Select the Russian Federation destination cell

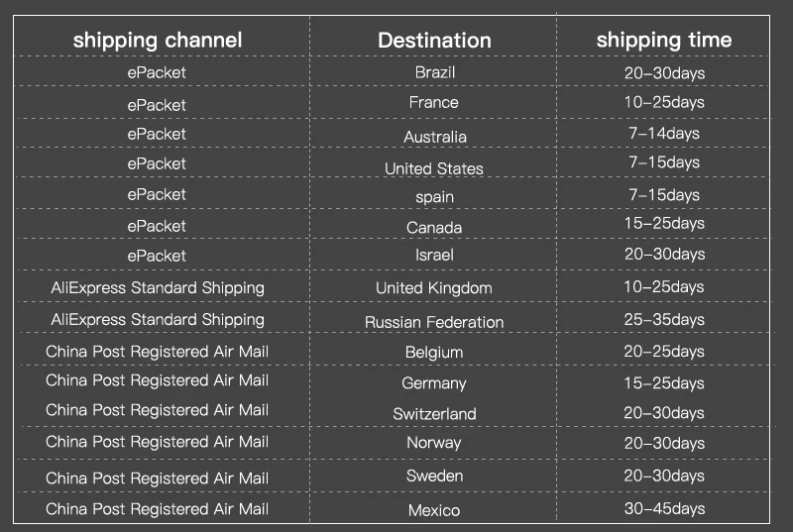[434, 322]
